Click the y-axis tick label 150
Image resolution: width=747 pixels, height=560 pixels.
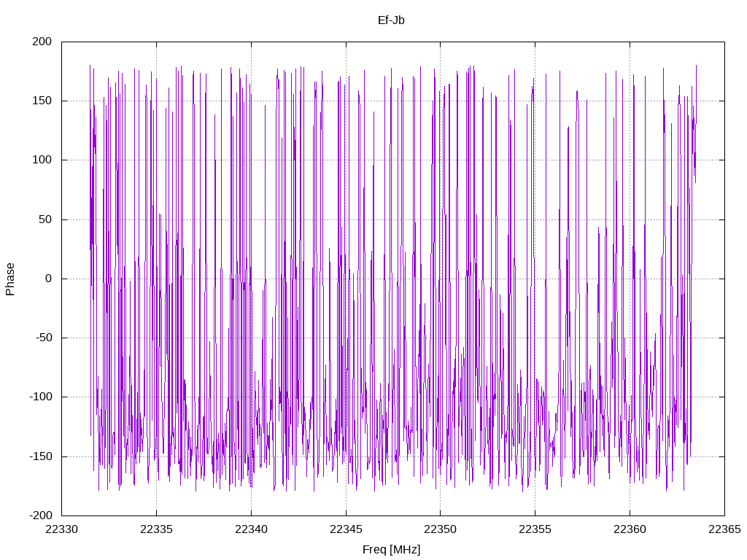click(42, 101)
